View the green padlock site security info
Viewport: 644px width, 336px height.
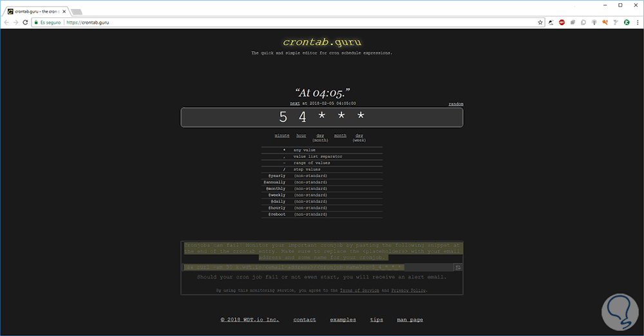[x=36, y=22]
